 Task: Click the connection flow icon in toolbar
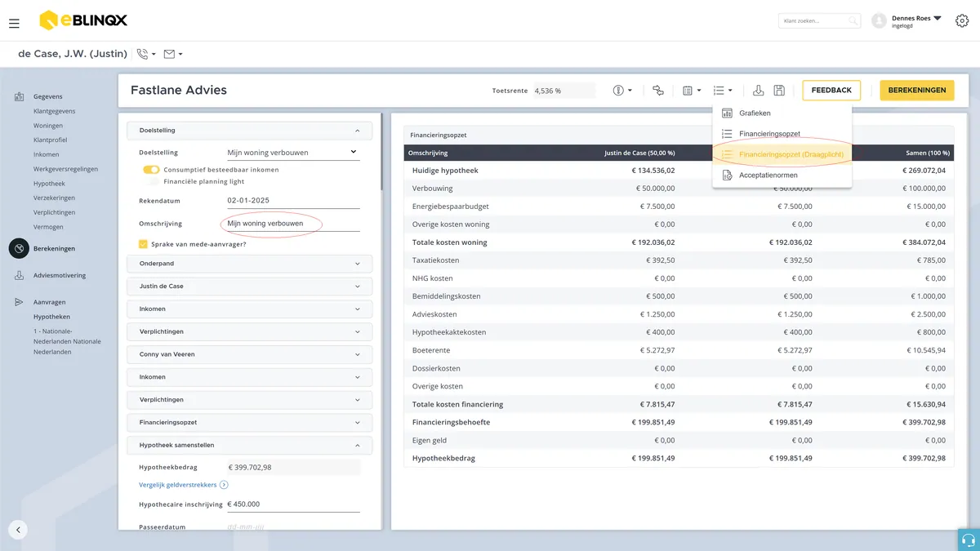[x=658, y=91]
